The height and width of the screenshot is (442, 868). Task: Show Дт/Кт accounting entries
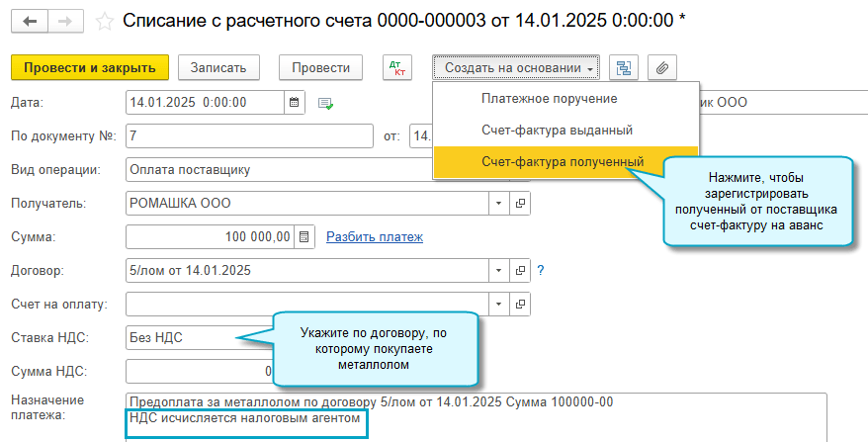[x=397, y=67]
